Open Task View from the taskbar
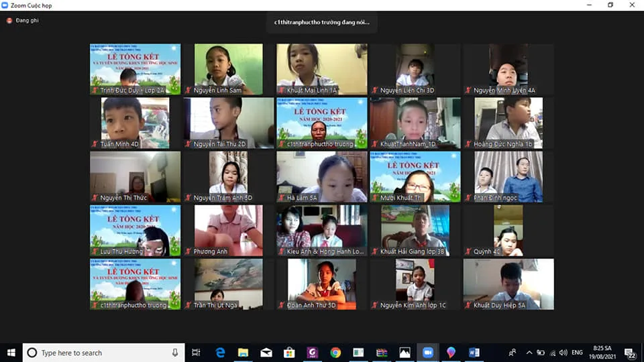The height and width of the screenshot is (362, 644). tap(196, 353)
